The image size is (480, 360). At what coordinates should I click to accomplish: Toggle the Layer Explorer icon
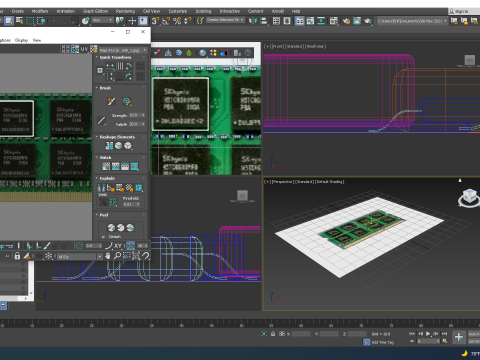click(x=287, y=21)
